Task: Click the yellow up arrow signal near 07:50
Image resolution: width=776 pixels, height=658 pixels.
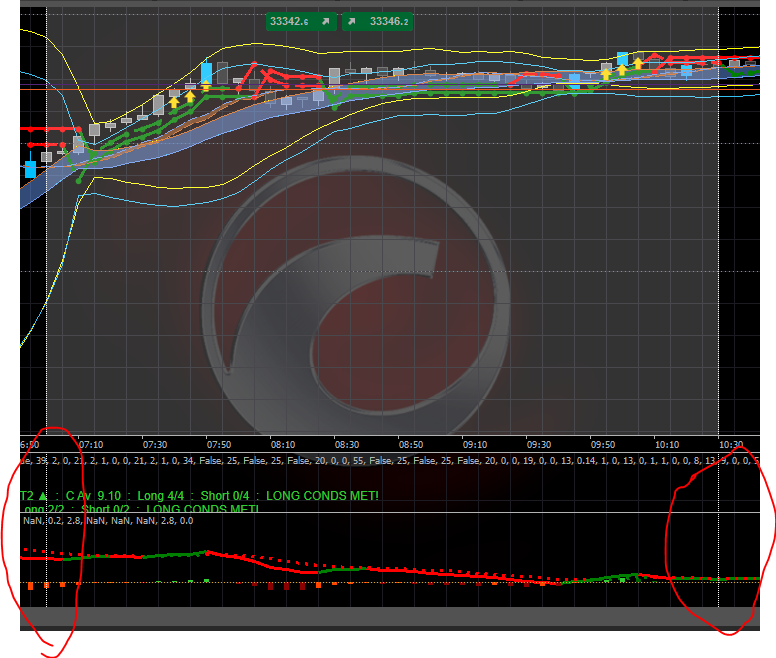Action: 206,86
